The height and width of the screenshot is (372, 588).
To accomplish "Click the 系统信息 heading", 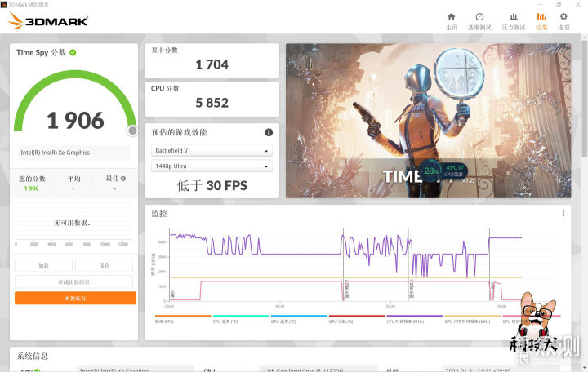I will pyautogui.click(x=32, y=356).
